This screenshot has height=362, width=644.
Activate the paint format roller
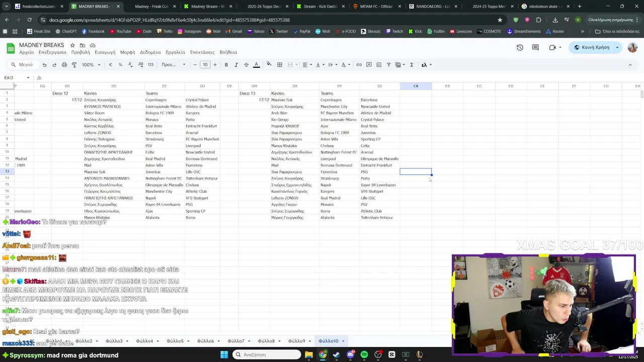pos(74,65)
